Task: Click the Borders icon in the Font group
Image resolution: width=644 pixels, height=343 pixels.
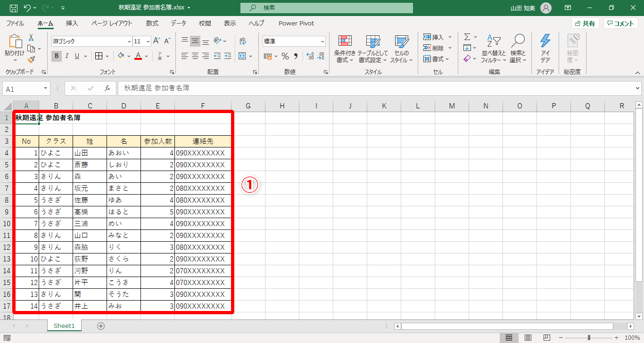Action: click(99, 56)
